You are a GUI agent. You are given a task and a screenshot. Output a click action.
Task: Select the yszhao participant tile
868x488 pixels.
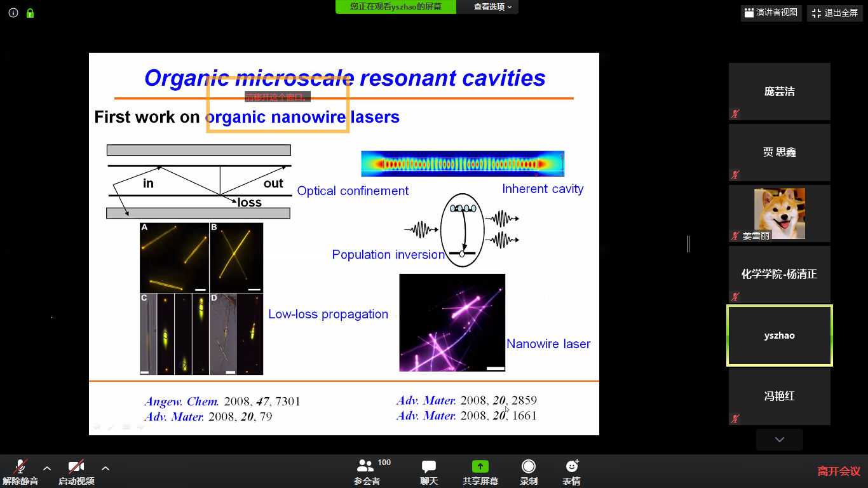pos(779,335)
